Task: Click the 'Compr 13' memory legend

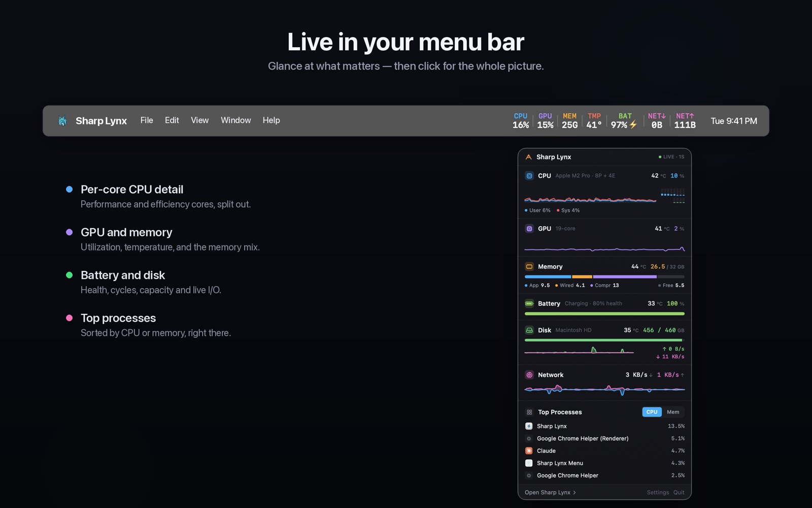Action: pyautogui.click(x=604, y=285)
